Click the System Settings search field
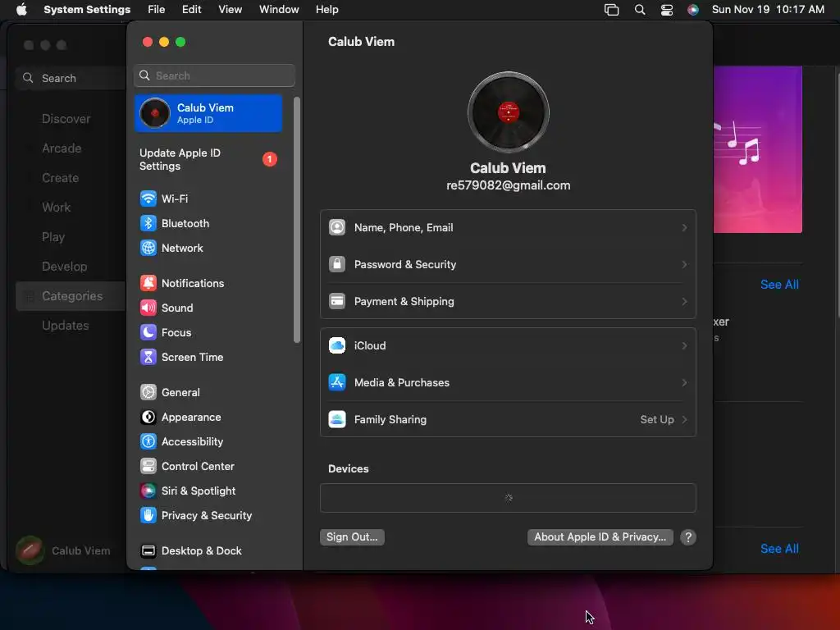 point(214,75)
